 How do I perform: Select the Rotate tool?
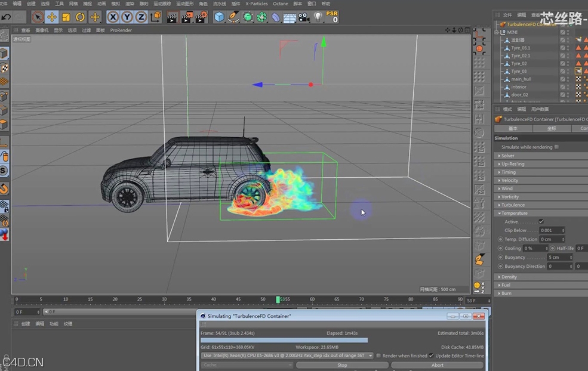(x=80, y=18)
